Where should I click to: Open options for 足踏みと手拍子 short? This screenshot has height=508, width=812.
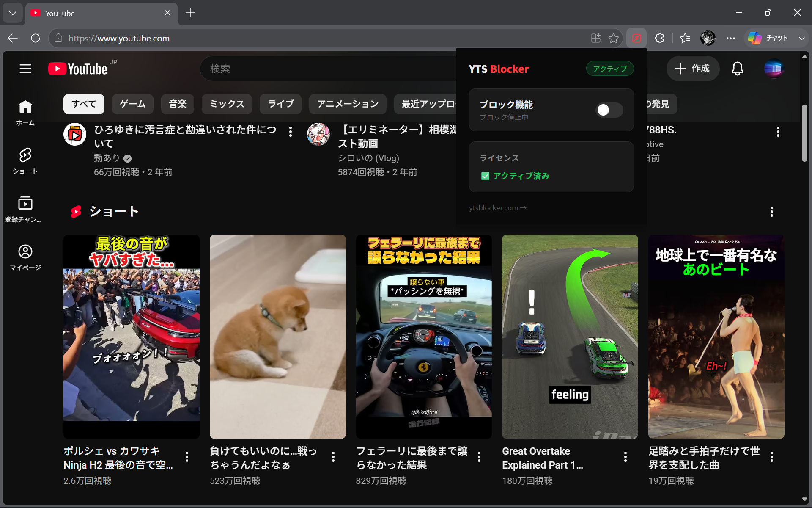pyautogui.click(x=772, y=457)
